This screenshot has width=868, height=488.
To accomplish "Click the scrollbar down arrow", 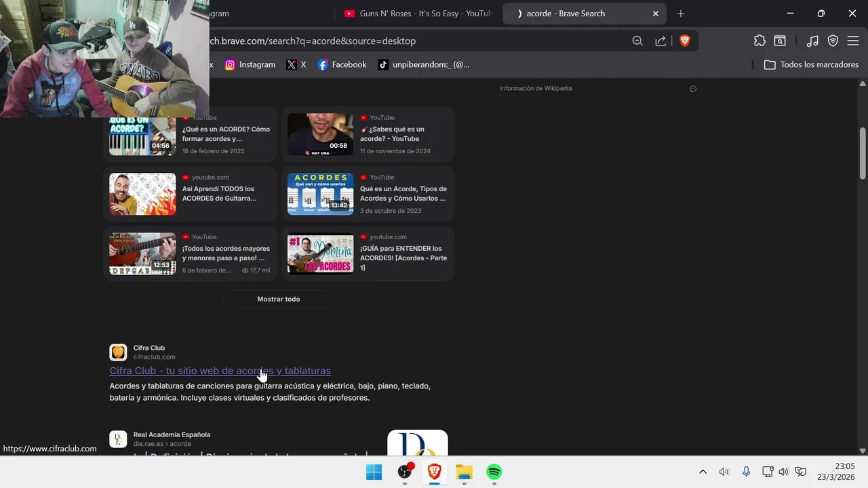I will tap(863, 451).
